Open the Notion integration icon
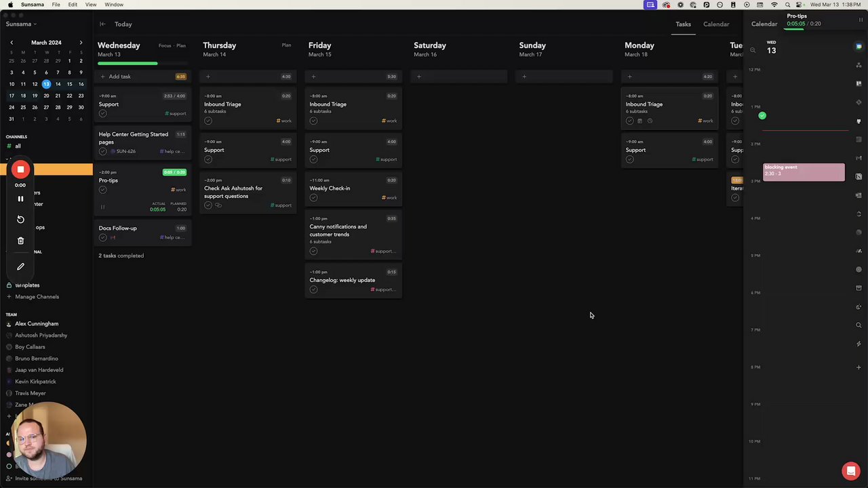This screenshot has width=868, height=488. 859,177
